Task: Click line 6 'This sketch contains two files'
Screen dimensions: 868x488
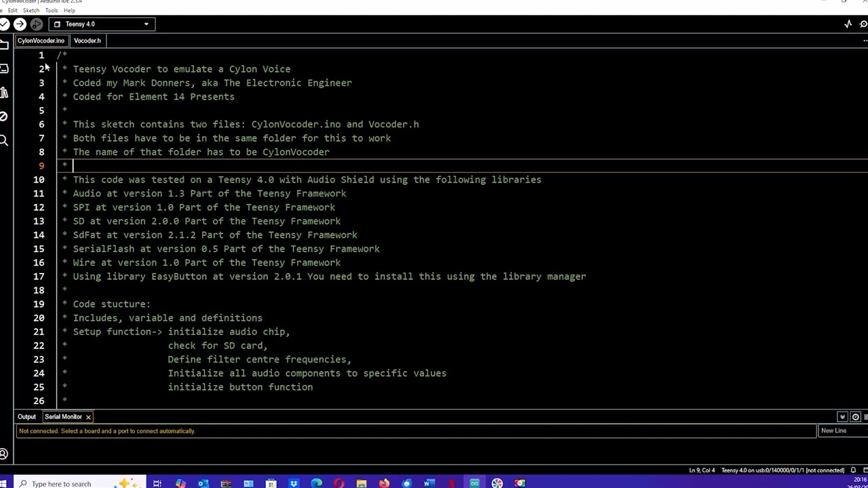Action: (x=246, y=124)
